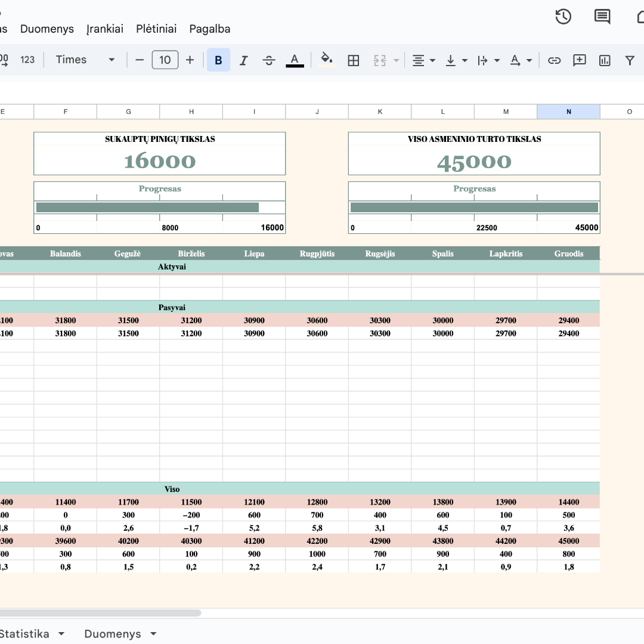Click the fill color paint bucket

pyautogui.click(x=326, y=60)
